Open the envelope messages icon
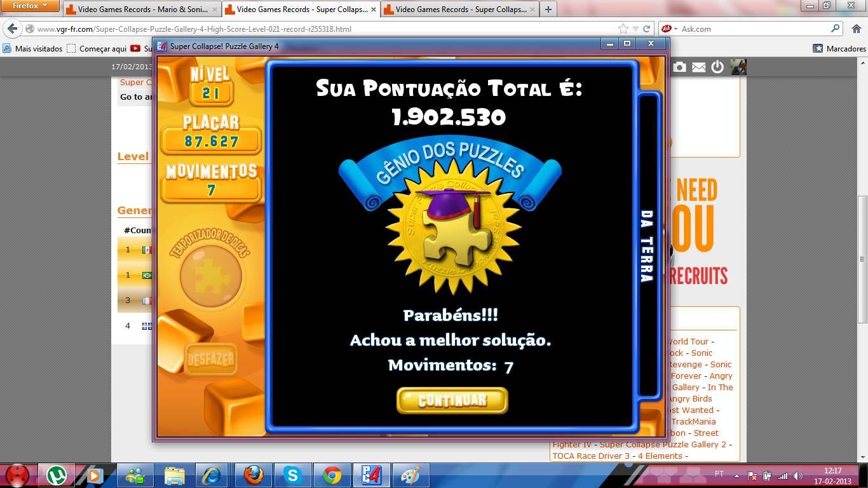This screenshot has height=488, width=868. pos(698,67)
